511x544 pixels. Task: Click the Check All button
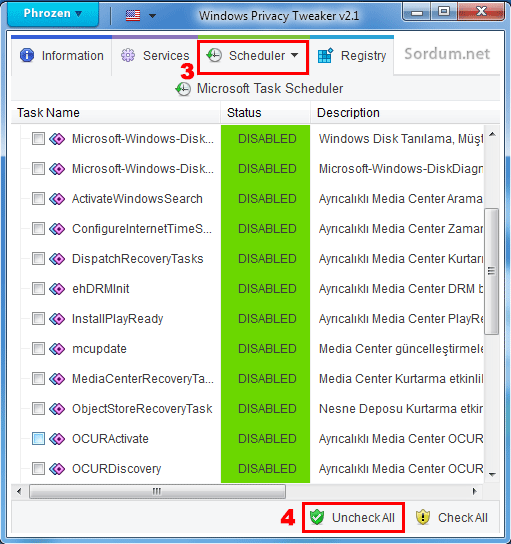pyautogui.click(x=452, y=518)
